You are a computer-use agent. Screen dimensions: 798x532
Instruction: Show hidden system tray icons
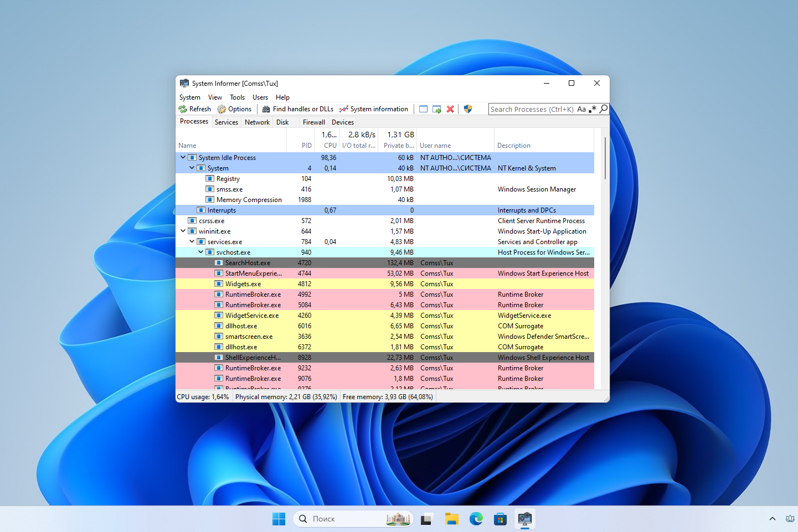tap(773, 519)
